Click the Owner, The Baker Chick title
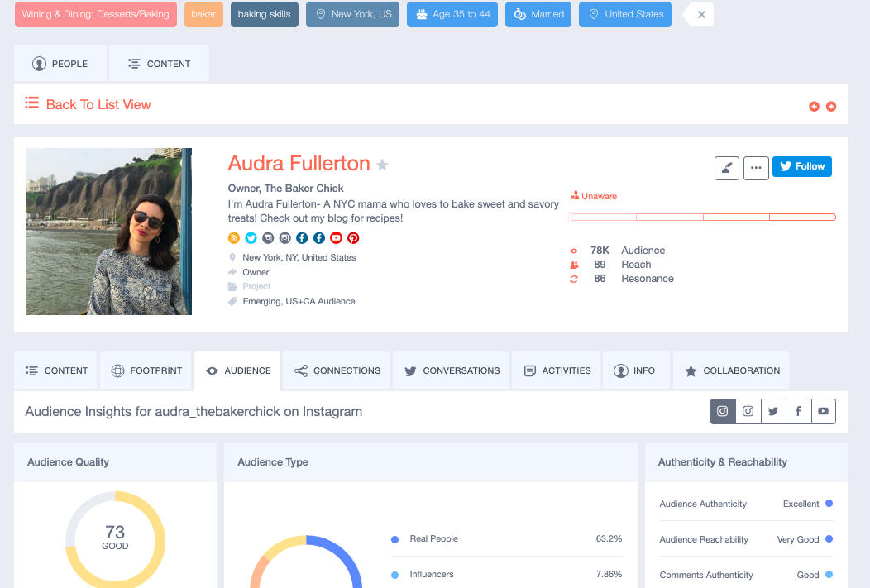Screen dimensions: 870x588 286,189
